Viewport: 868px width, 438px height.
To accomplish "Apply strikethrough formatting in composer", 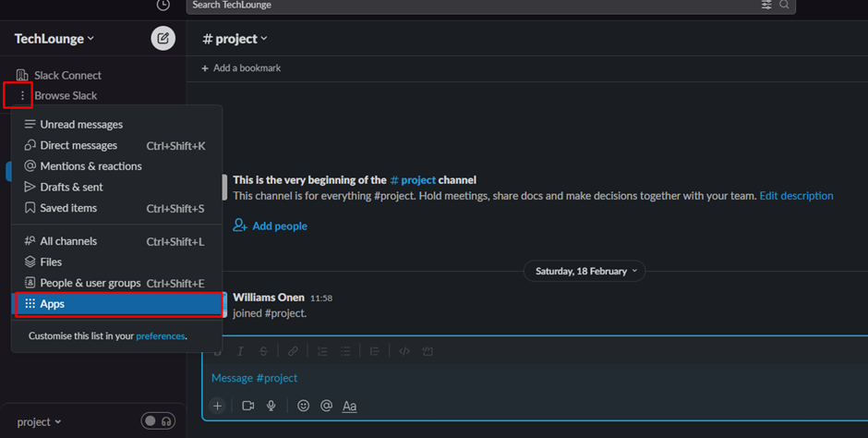I will click(263, 351).
